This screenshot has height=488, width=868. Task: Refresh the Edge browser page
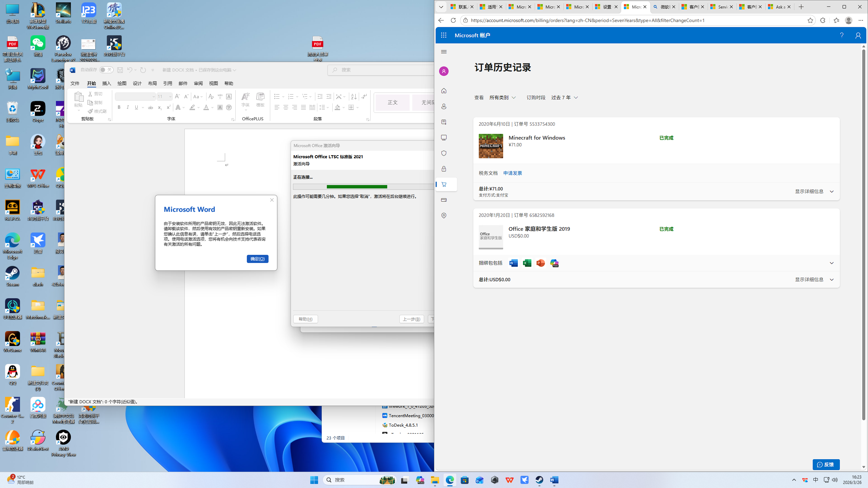click(x=453, y=20)
